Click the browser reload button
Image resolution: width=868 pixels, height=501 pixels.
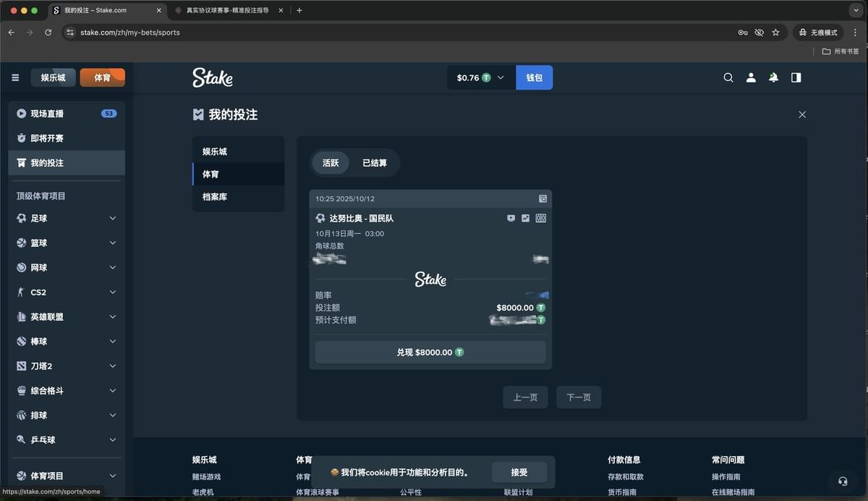click(x=48, y=33)
